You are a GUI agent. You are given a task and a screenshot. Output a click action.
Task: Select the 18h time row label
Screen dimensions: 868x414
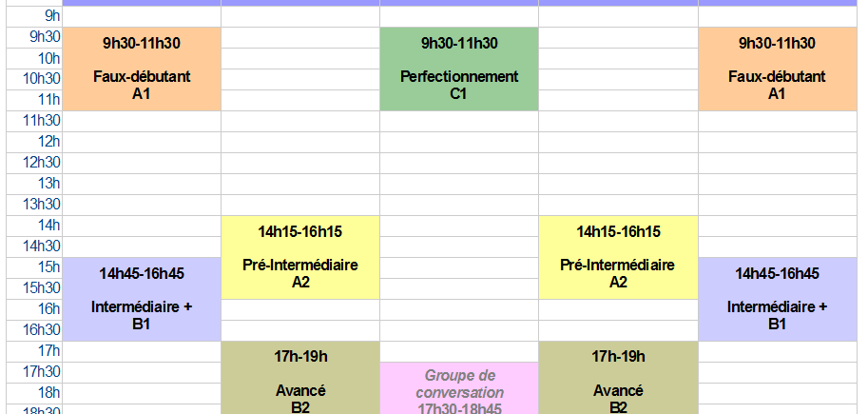click(48, 393)
